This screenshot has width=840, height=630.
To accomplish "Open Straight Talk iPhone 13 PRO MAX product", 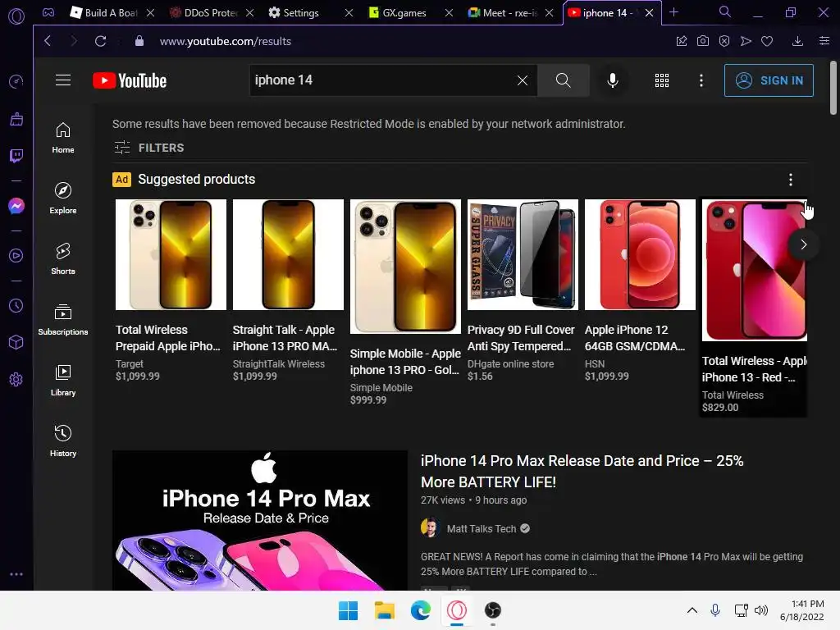I will (x=288, y=290).
